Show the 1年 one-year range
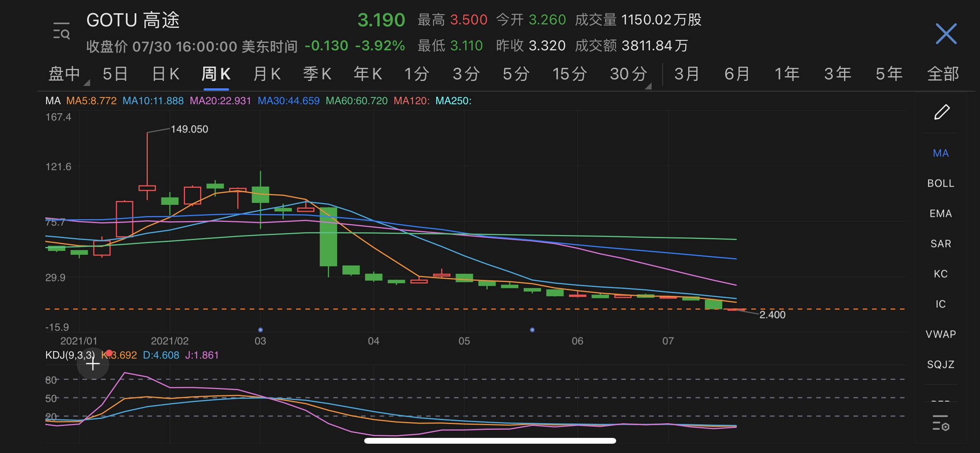 [x=786, y=74]
